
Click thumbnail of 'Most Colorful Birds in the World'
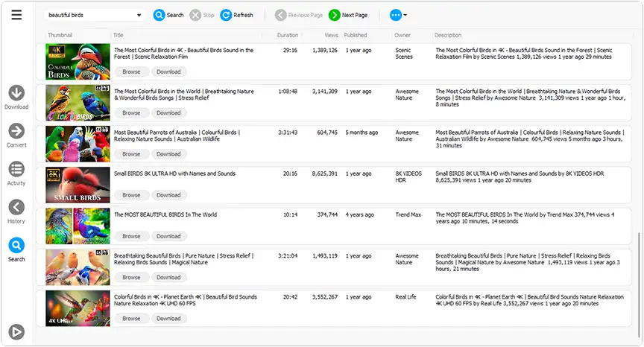coord(78,103)
